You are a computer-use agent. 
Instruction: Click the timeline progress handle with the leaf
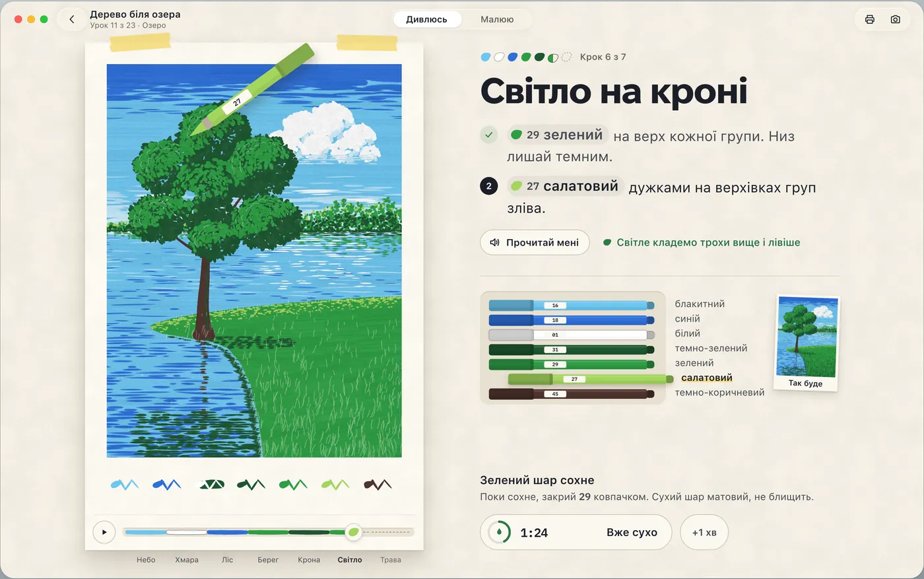354,532
